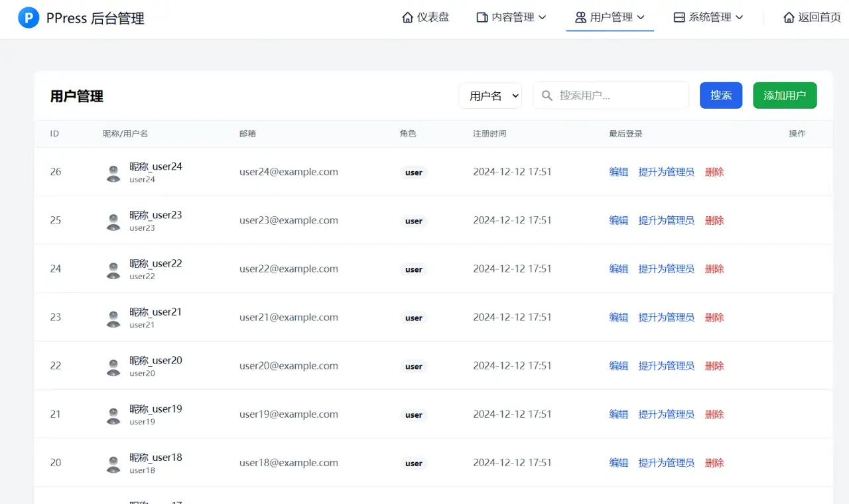Select the 返回首页 menu item
The width and height of the screenshot is (849, 504).
click(812, 17)
